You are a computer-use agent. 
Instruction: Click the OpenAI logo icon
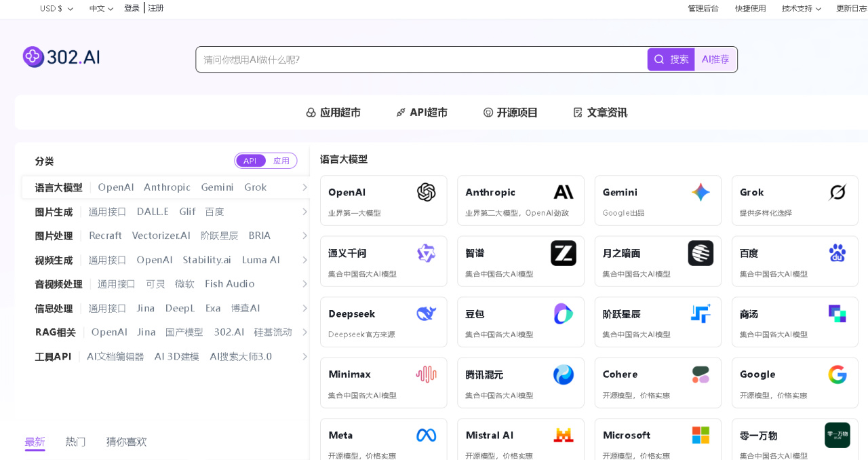pos(426,193)
